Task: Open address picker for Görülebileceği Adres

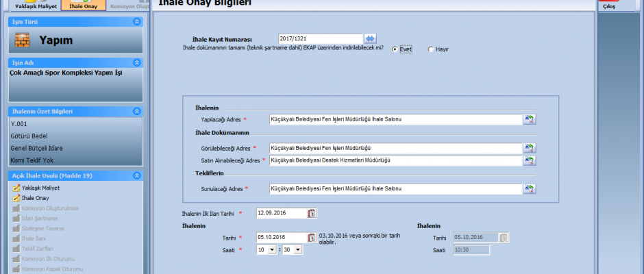Action: click(529, 148)
